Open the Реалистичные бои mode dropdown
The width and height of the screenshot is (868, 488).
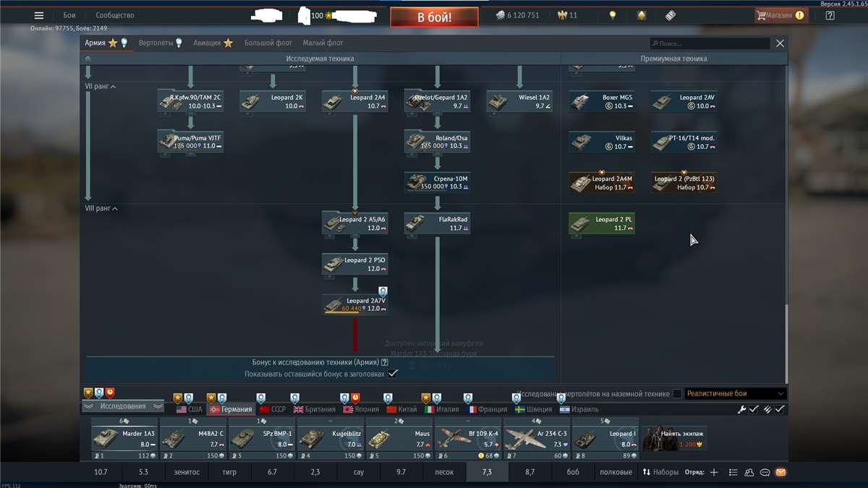pos(735,394)
